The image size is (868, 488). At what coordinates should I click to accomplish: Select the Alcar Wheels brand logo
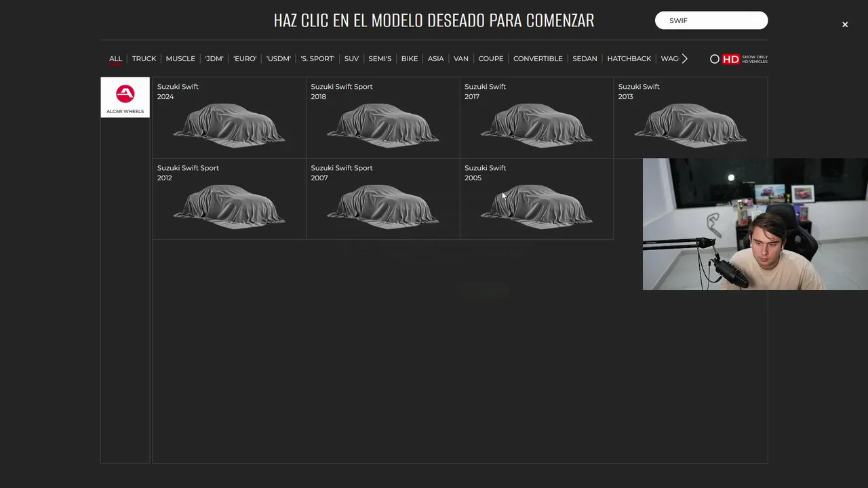[x=125, y=97]
